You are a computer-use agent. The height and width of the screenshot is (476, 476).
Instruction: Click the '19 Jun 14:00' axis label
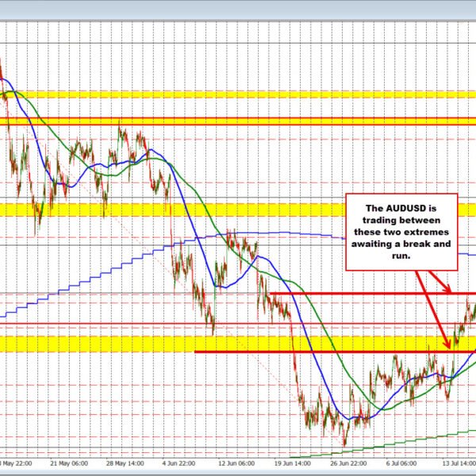click(x=293, y=463)
